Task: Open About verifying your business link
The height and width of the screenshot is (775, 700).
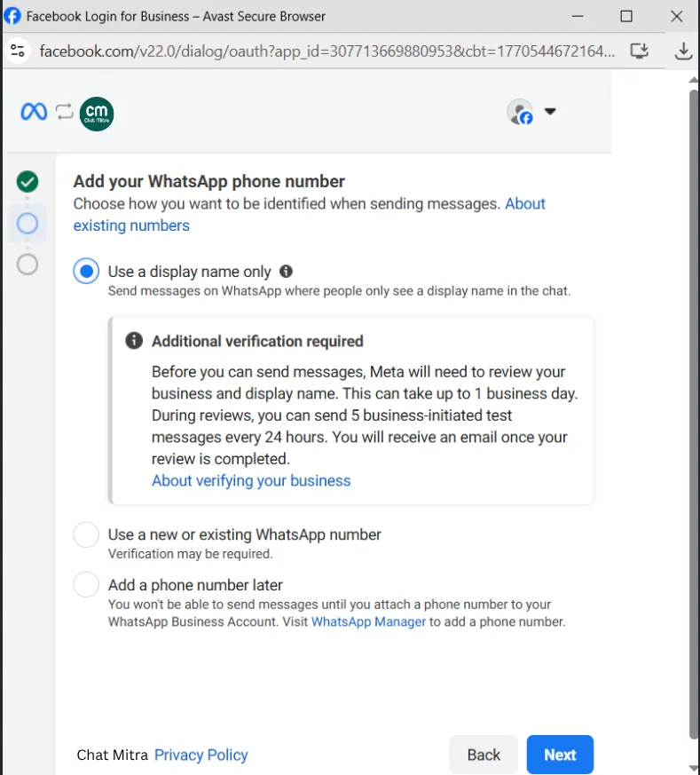Action: tap(251, 480)
